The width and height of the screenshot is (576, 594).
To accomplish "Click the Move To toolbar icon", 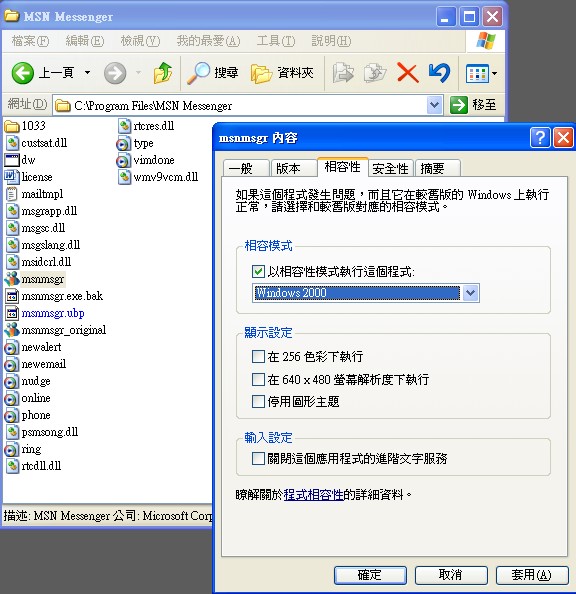I will click(x=343, y=73).
